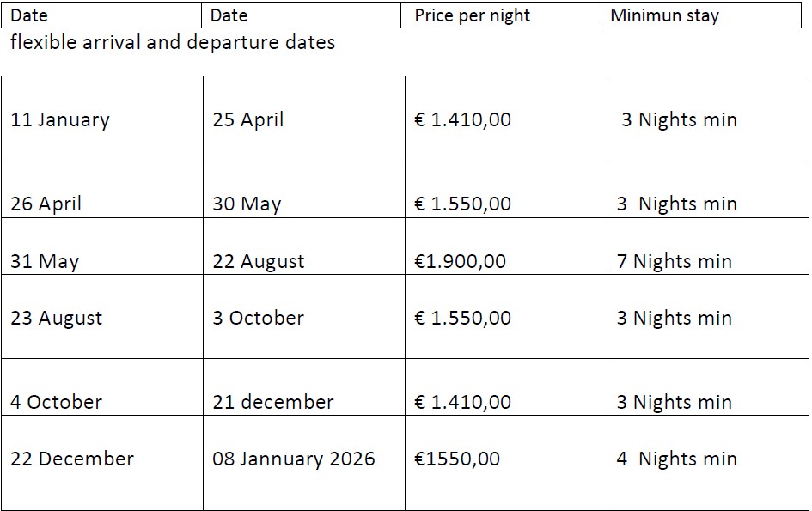812x511 pixels.
Task: Select the '4 October' start date cell
Action: pos(102,387)
